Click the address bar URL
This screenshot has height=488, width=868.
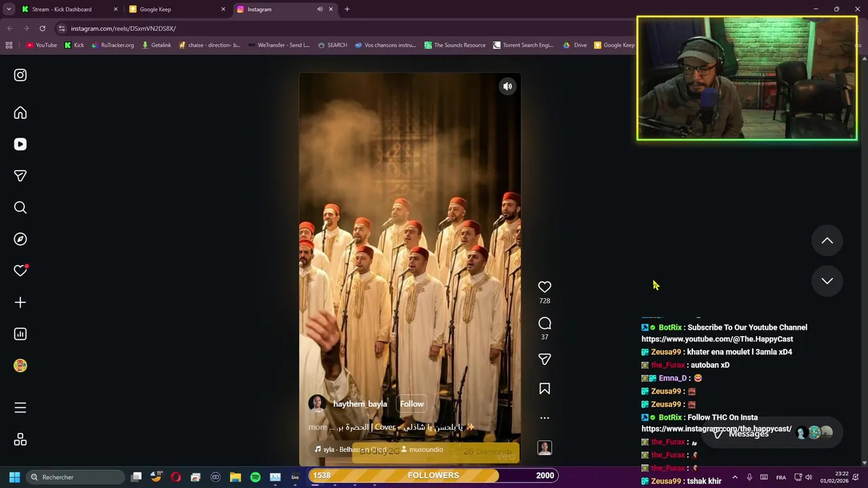pyautogui.click(x=123, y=28)
